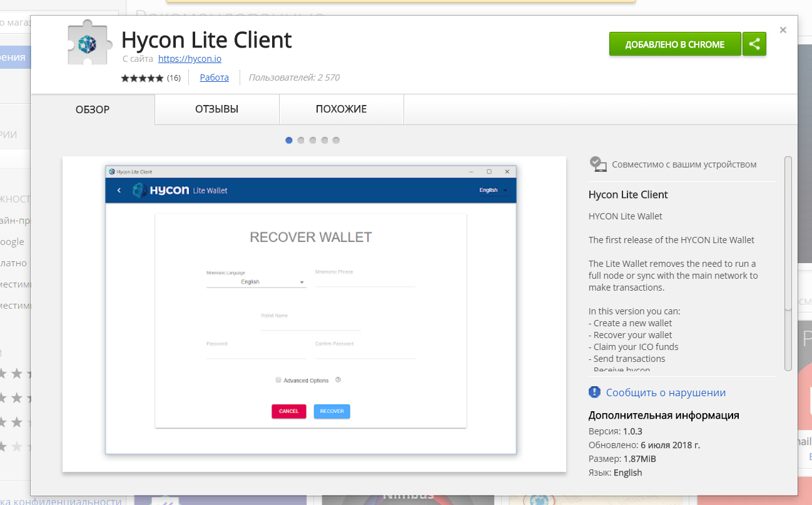This screenshot has height=505, width=812.
Task: Click the RECOVER WALLET heading
Action: (311, 237)
